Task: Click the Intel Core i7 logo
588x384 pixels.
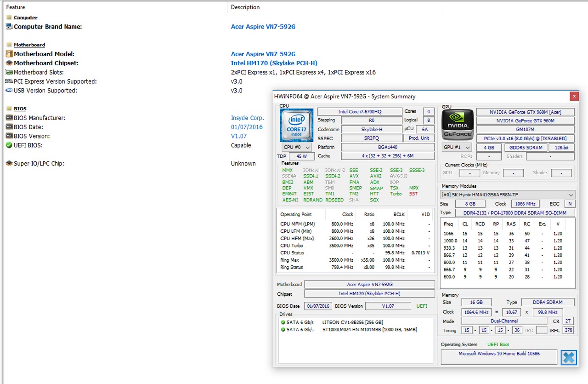Action: [x=296, y=125]
